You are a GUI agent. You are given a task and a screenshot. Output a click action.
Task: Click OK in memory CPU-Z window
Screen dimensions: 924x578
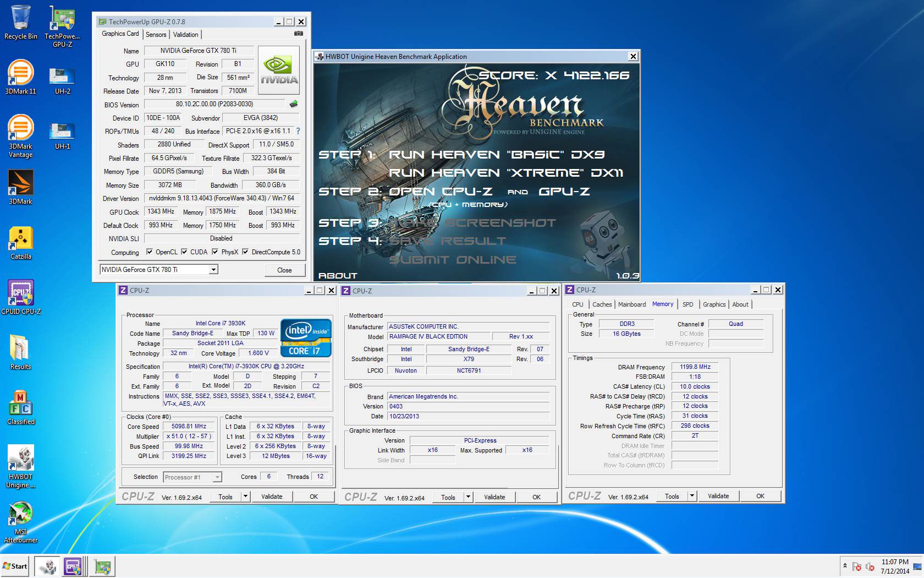tap(760, 496)
